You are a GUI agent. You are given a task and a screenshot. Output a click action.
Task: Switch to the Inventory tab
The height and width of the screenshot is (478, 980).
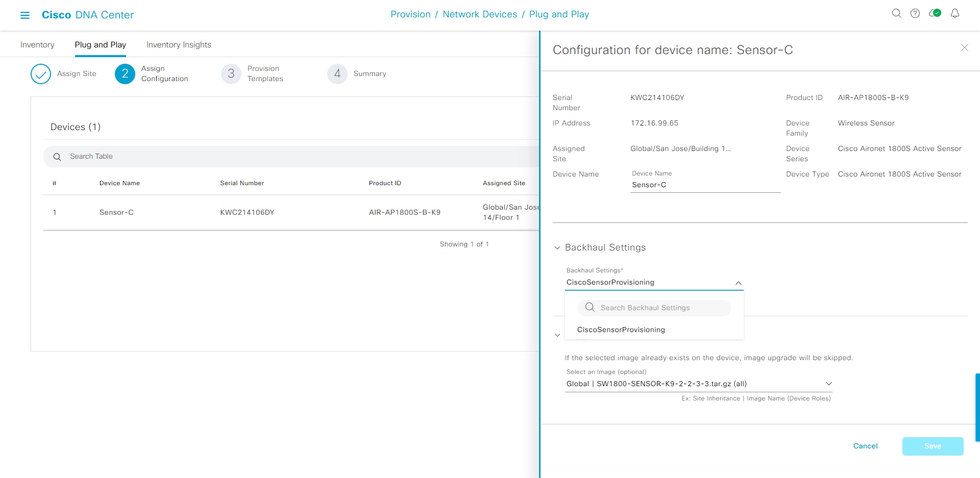pos(37,45)
